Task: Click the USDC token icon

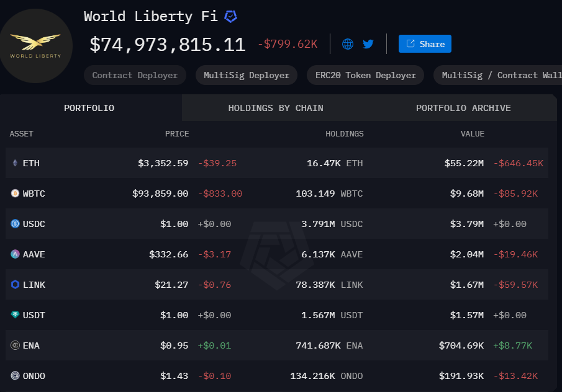Action: [15, 224]
